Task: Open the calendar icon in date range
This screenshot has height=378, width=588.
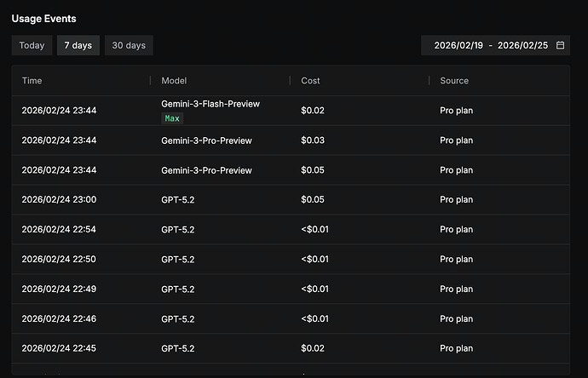Action: [x=560, y=45]
